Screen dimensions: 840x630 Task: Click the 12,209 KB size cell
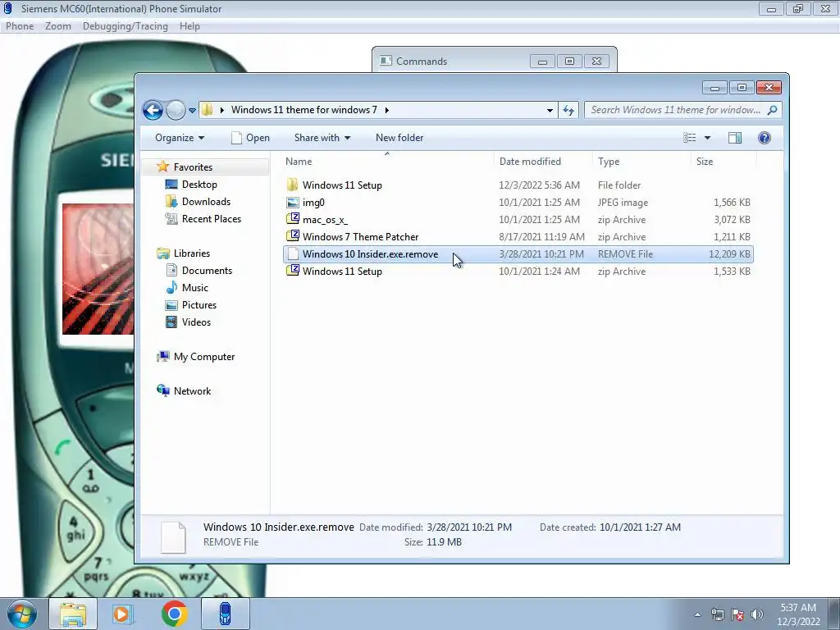729,254
